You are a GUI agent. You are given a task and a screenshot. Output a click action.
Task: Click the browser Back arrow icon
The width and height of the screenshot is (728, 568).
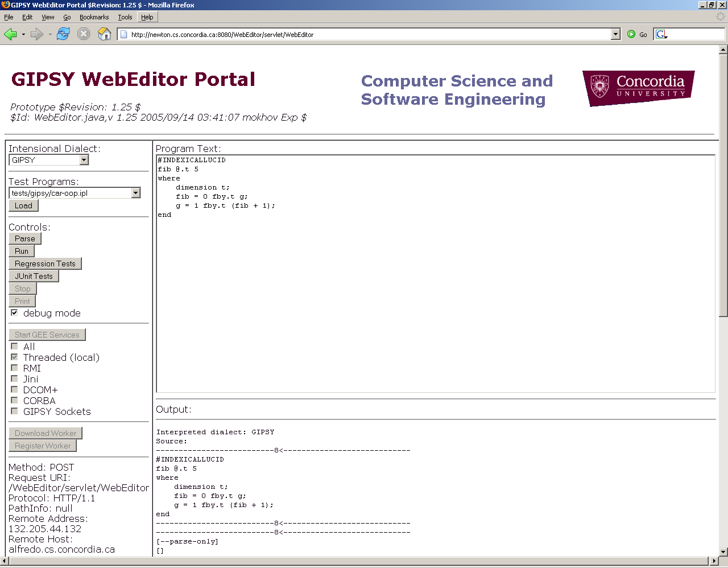(x=10, y=34)
